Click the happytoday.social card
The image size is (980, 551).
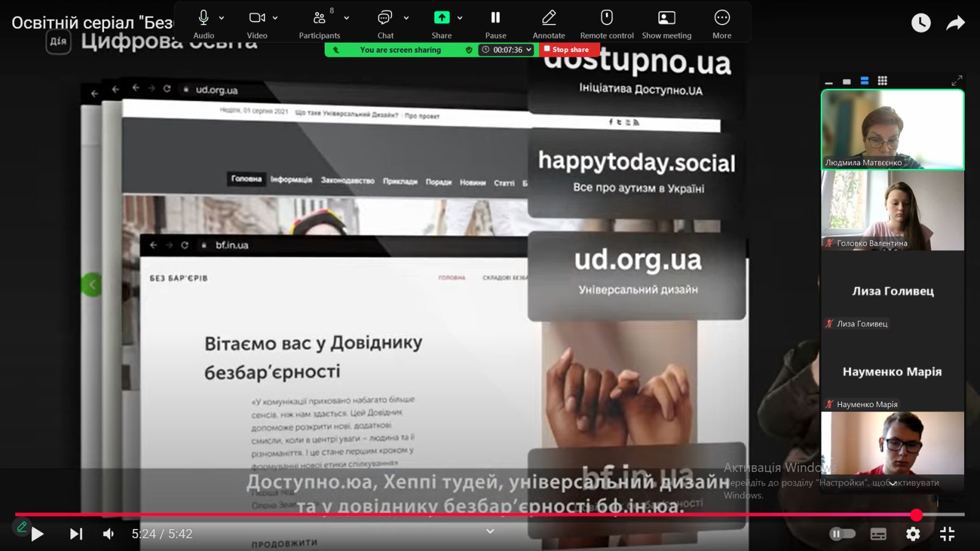(x=636, y=173)
